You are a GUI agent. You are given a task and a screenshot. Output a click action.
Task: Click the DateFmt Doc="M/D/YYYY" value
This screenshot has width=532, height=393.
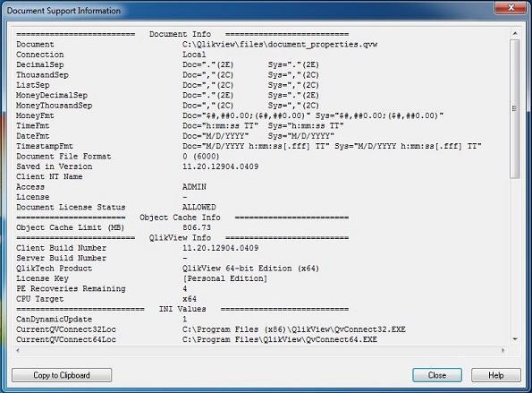click(215, 136)
